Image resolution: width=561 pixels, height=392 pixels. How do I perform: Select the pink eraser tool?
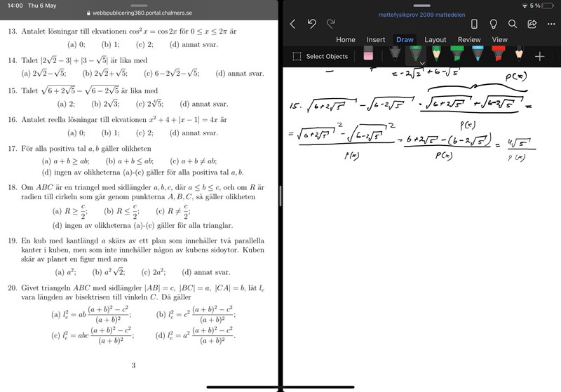pyautogui.click(x=369, y=55)
